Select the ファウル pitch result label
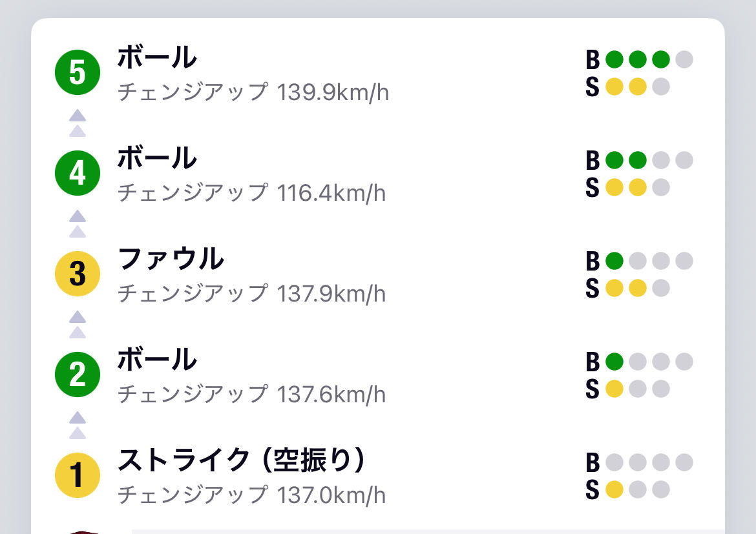 [171, 258]
